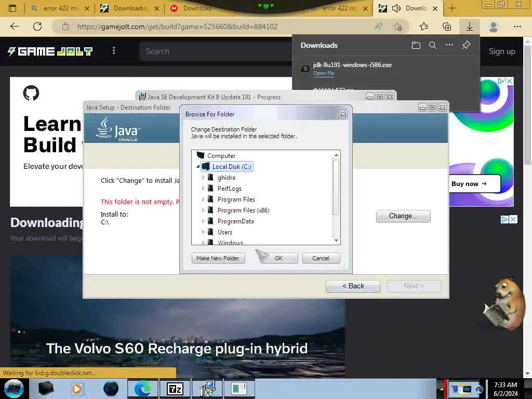Open the Collections icon
Image resolution: width=532 pixels, height=399 pixels.
pyautogui.click(x=447, y=26)
